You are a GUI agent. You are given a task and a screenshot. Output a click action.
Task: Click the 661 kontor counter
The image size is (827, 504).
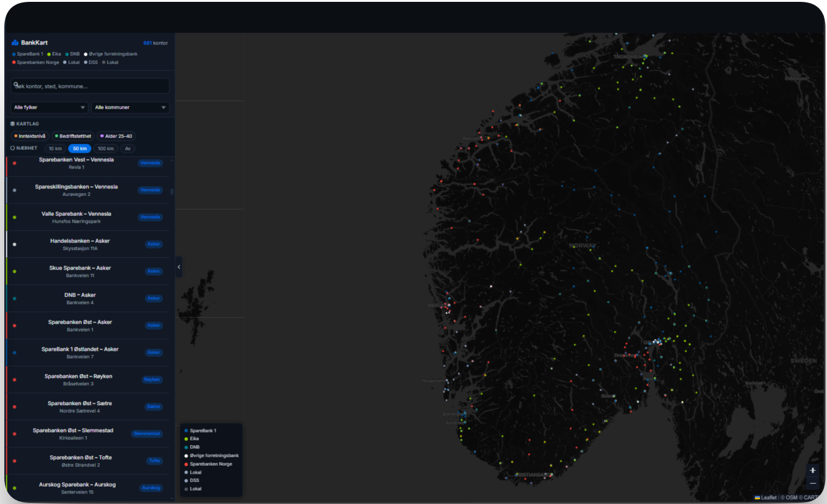155,43
